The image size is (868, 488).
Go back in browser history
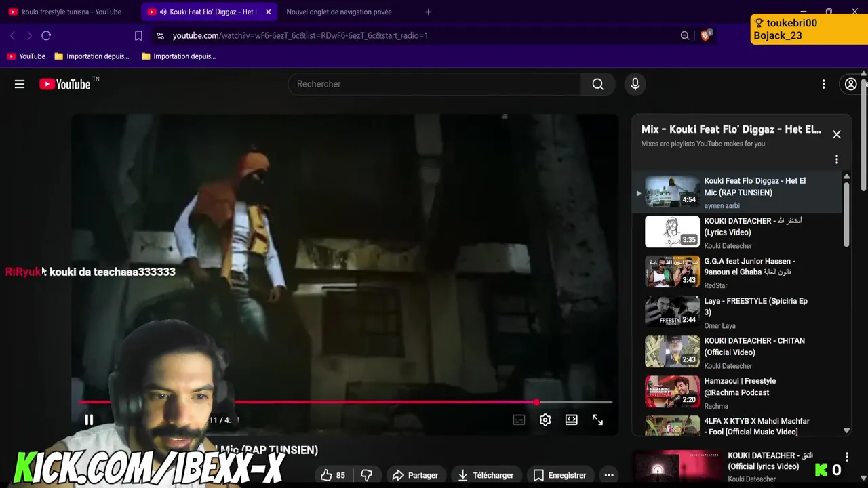coord(12,35)
